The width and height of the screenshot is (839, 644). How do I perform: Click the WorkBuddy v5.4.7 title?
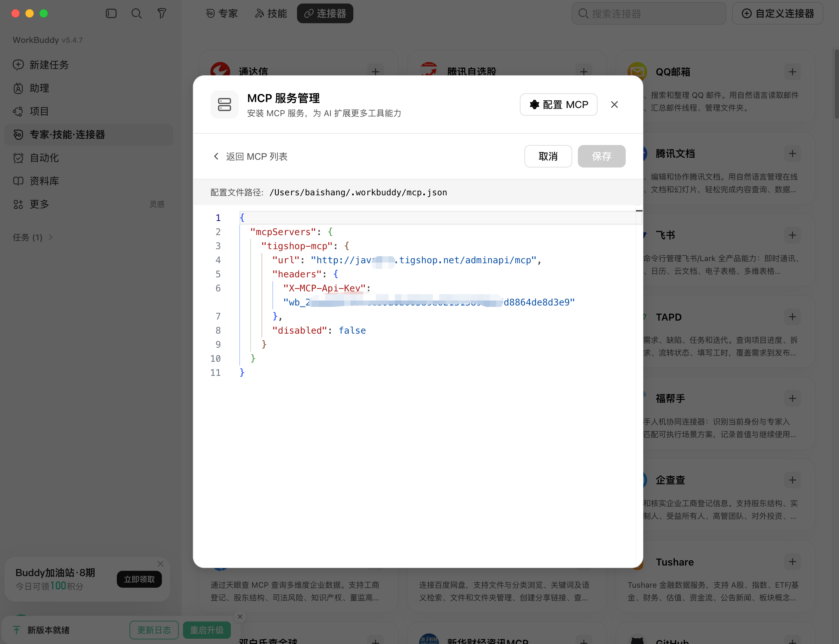(x=48, y=40)
